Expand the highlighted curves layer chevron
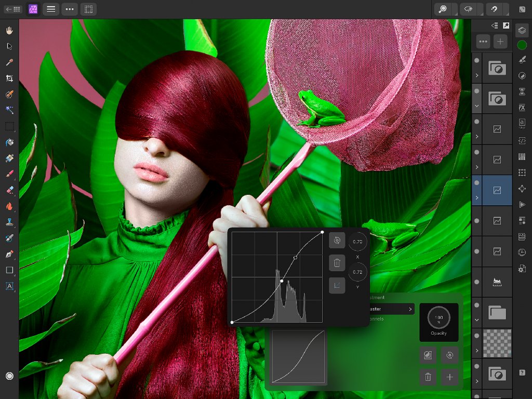 tap(477, 197)
